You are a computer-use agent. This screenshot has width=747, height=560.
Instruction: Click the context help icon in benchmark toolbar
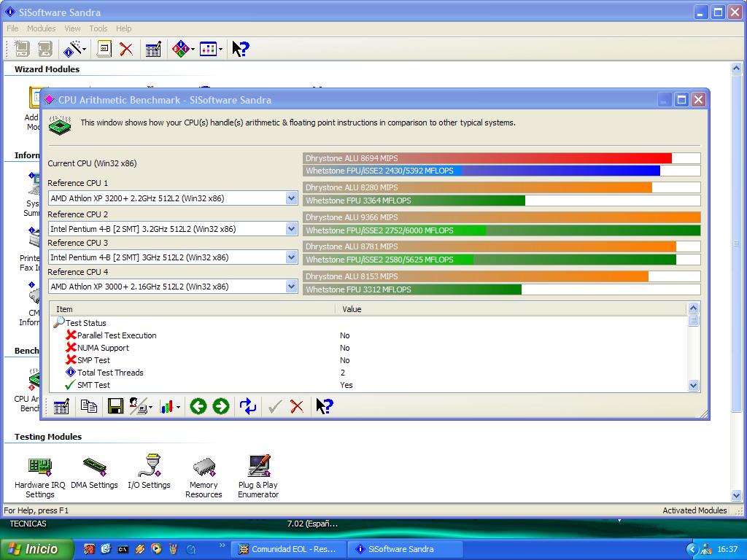325,406
